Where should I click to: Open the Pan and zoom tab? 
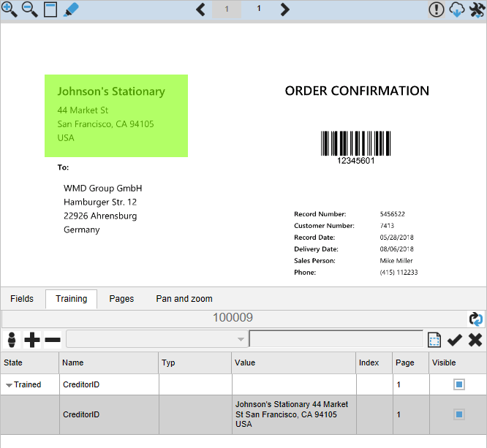(184, 299)
